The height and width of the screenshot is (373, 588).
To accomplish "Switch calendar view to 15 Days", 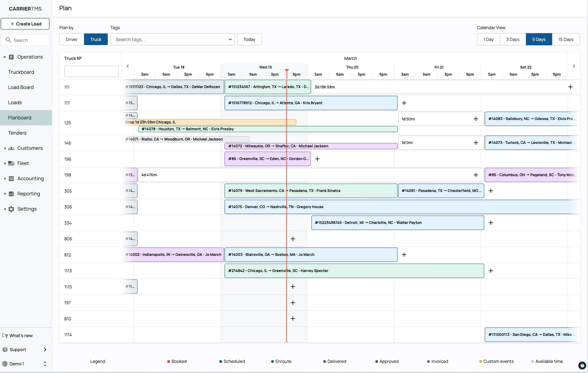I will point(566,39).
